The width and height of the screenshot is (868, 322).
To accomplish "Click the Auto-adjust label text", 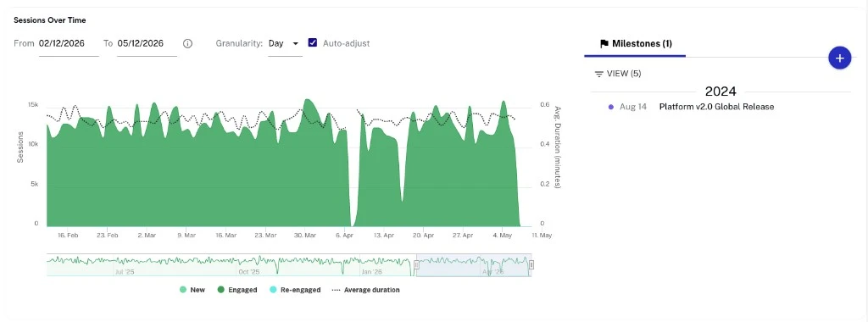I will click(x=346, y=43).
